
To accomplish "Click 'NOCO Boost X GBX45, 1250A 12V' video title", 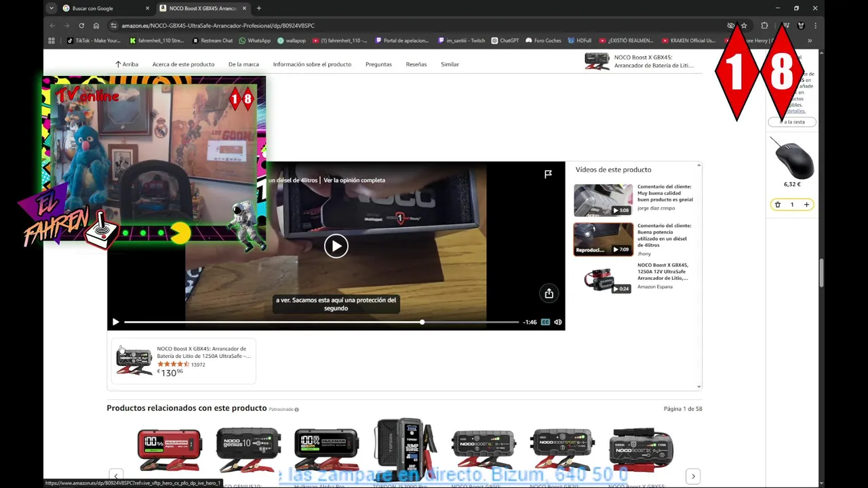I will 663,271.
